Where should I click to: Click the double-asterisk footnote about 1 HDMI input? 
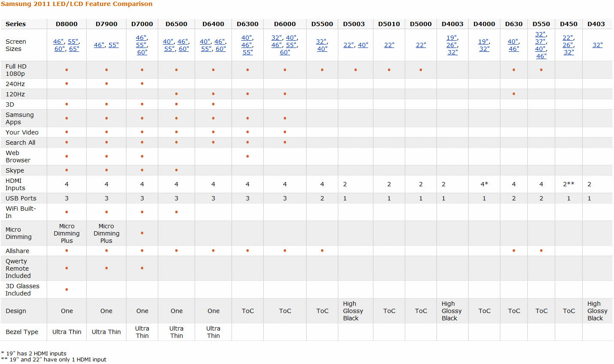[x=54, y=359]
